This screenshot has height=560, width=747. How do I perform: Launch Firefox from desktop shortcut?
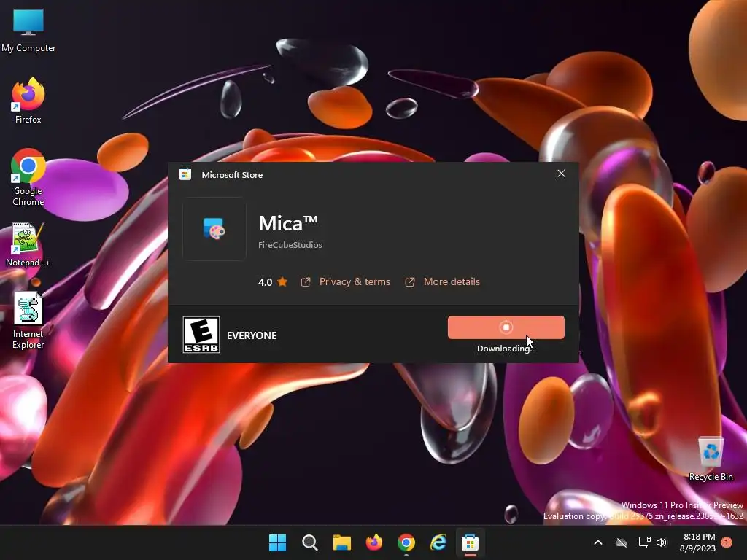tap(28, 101)
